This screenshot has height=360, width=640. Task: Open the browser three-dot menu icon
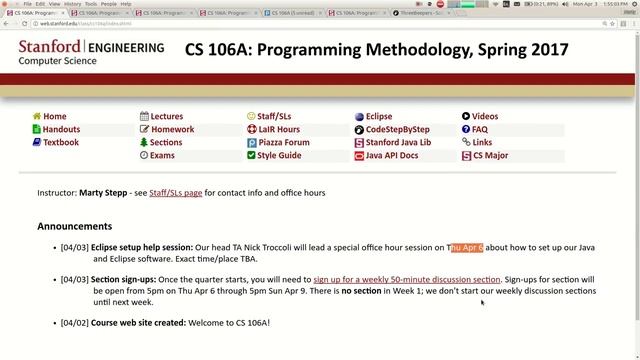tap(634, 24)
